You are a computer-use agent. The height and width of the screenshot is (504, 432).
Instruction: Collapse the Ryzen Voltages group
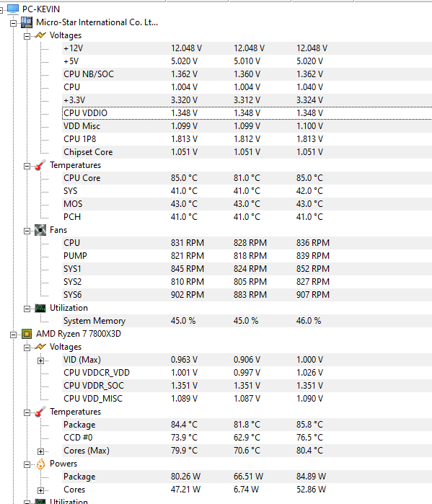[x=27, y=348]
